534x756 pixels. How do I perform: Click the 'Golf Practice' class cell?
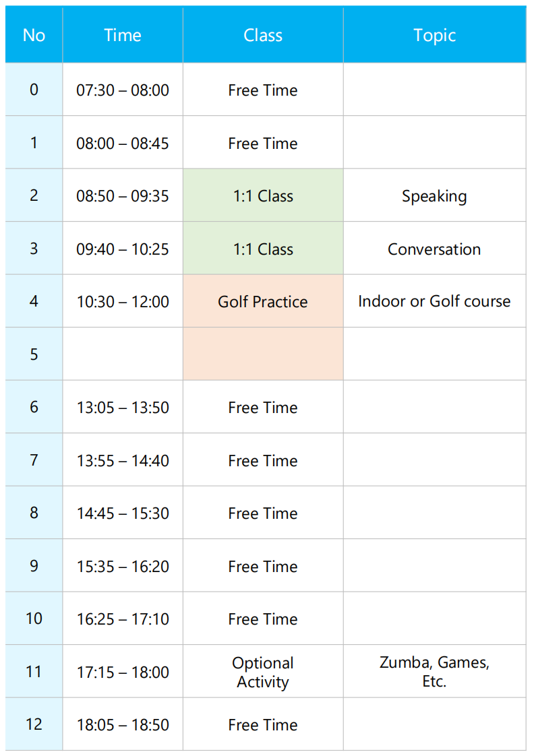click(x=263, y=302)
